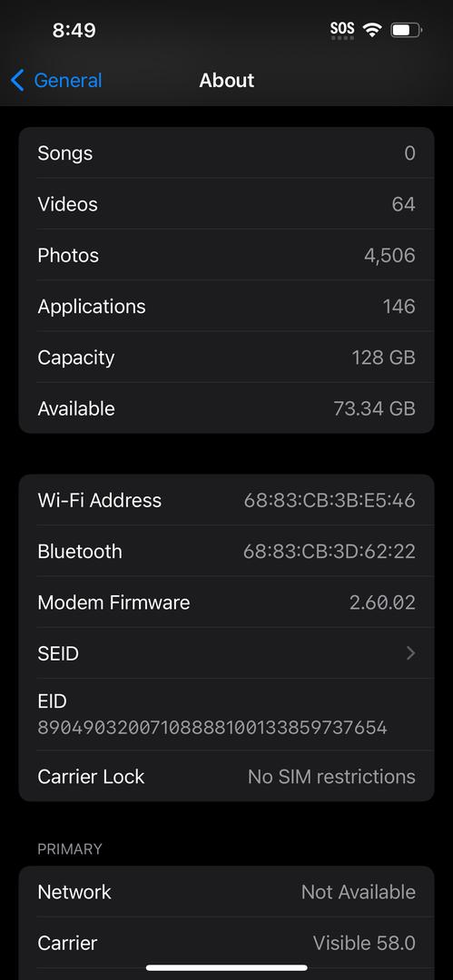This screenshot has height=980, width=453.
Task: Tap the Available storage row
Action: click(227, 408)
